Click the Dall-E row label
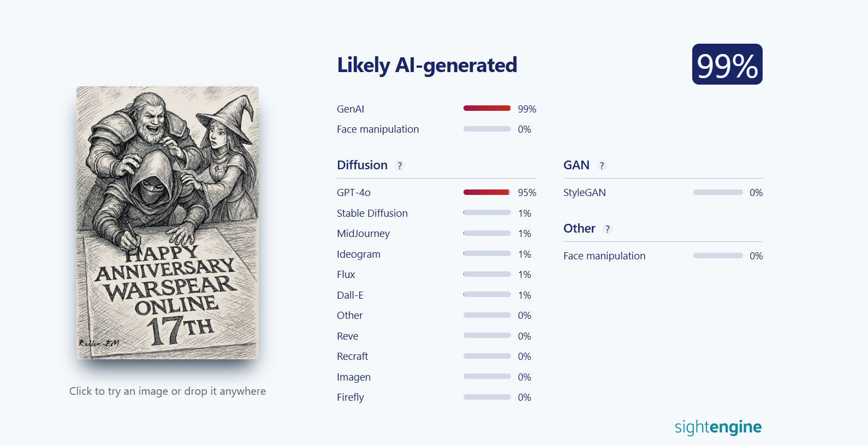 (x=350, y=295)
